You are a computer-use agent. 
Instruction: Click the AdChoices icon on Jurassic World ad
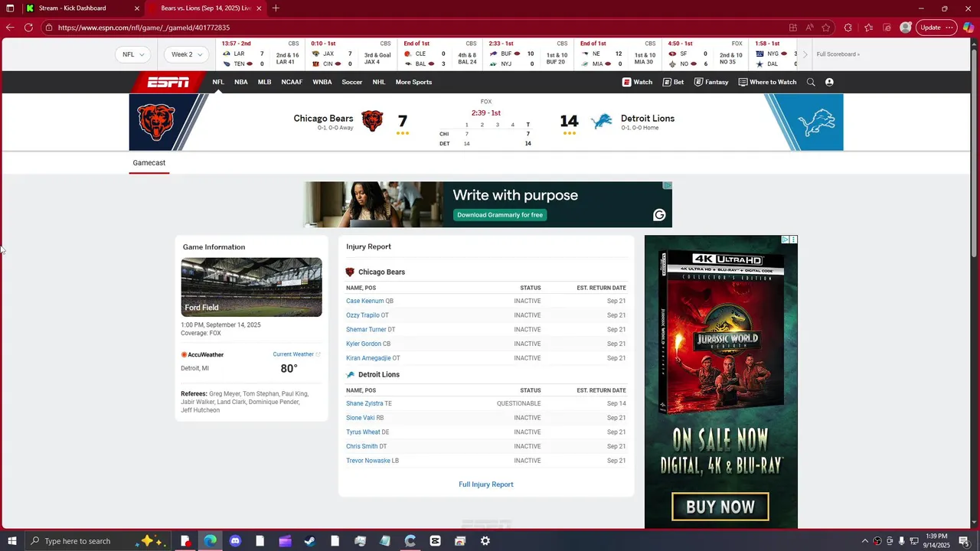[x=785, y=240]
